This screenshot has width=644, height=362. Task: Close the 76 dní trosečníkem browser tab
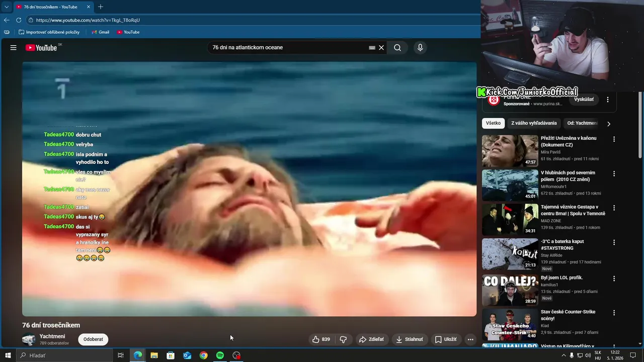click(89, 7)
